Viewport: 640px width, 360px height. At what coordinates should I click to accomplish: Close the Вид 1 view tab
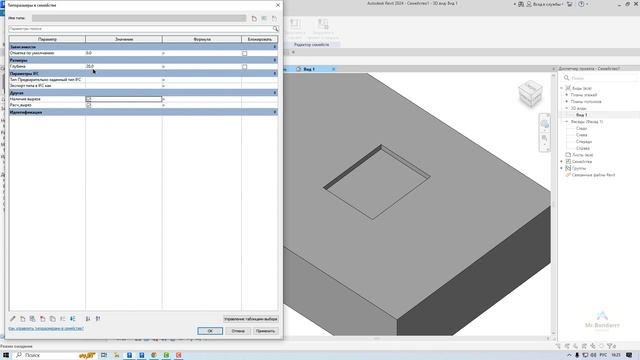[333, 69]
